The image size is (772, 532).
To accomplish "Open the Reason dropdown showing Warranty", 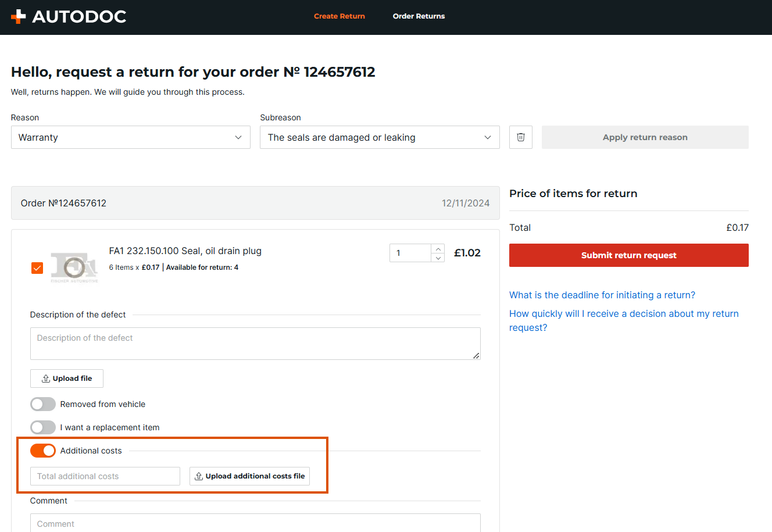I will click(x=130, y=137).
